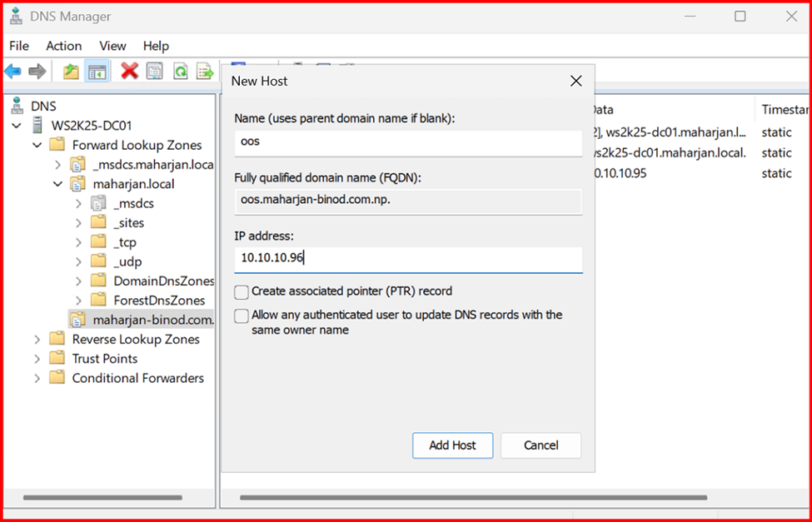Click the IP address input field
Viewport: 812px width, 522px height.
[x=408, y=258]
